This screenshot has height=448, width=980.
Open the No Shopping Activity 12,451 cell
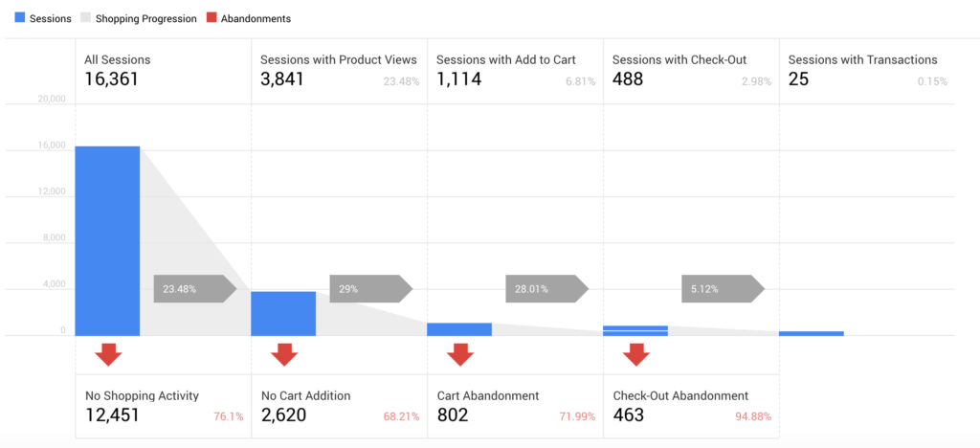click(163, 406)
